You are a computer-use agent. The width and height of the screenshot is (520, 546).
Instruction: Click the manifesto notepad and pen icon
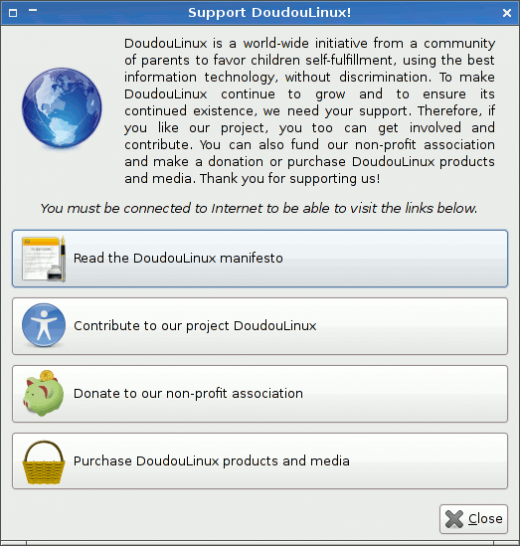(44, 259)
